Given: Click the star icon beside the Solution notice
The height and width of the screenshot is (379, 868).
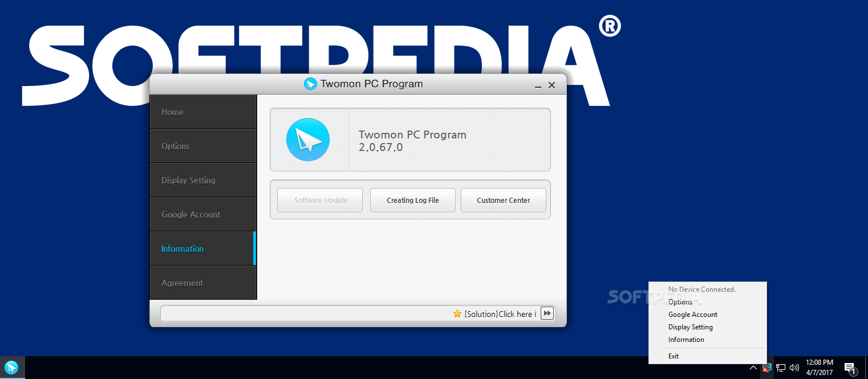Looking at the screenshot, I should coord(457,313).
